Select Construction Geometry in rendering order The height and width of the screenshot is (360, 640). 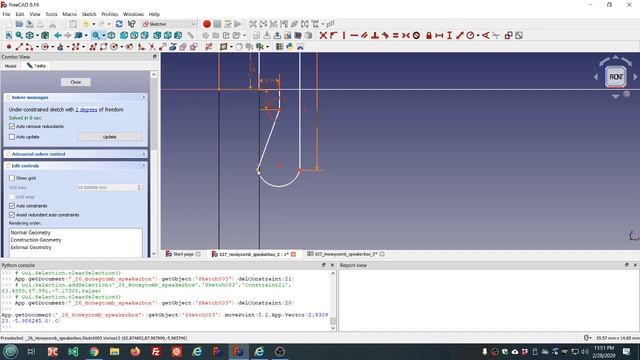(36, 240)
